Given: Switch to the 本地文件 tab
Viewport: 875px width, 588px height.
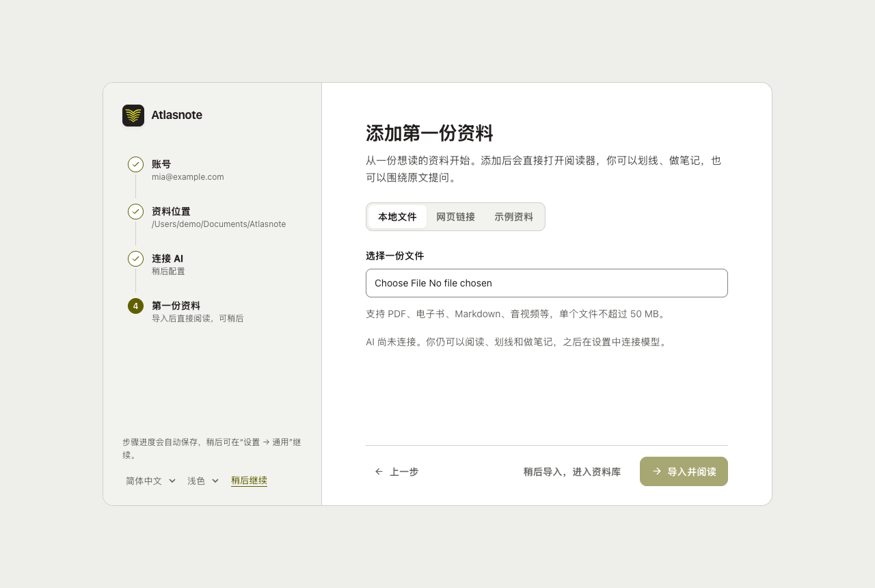Looking at the screenshot, I should (397, 217).
